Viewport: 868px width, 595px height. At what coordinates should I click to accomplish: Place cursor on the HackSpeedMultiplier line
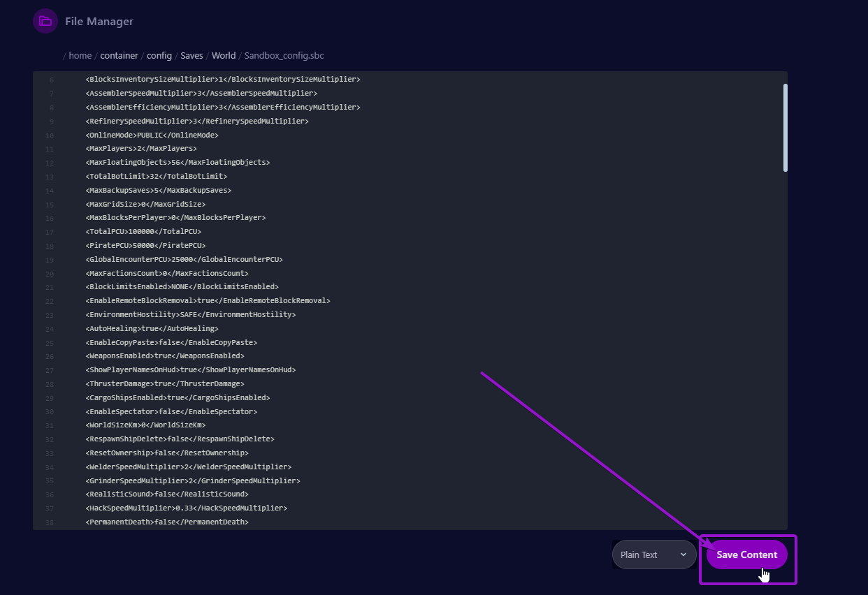tap(186, 508)
